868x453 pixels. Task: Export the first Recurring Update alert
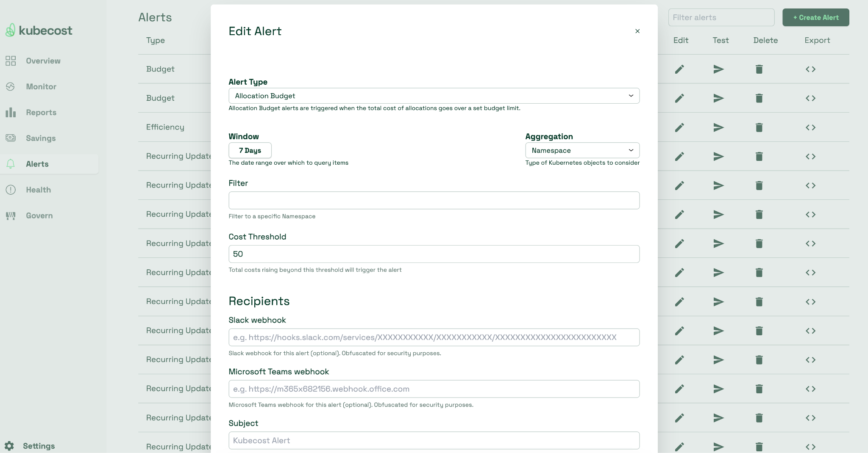click(810, 156)
